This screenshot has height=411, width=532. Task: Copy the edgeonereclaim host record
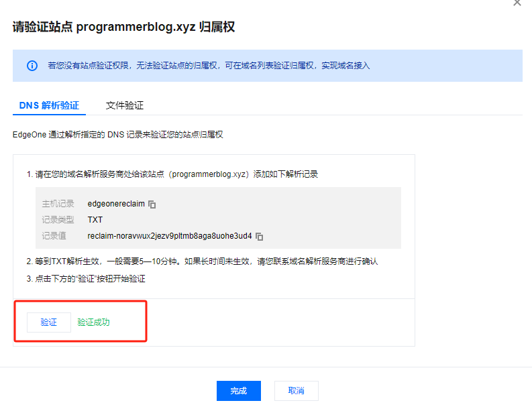[152, 204]
